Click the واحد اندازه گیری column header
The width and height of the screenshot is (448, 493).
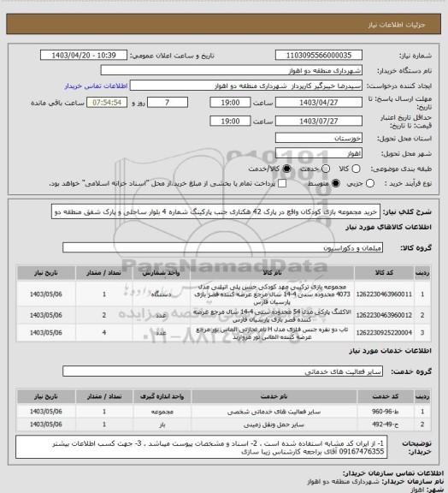(162, 396)
